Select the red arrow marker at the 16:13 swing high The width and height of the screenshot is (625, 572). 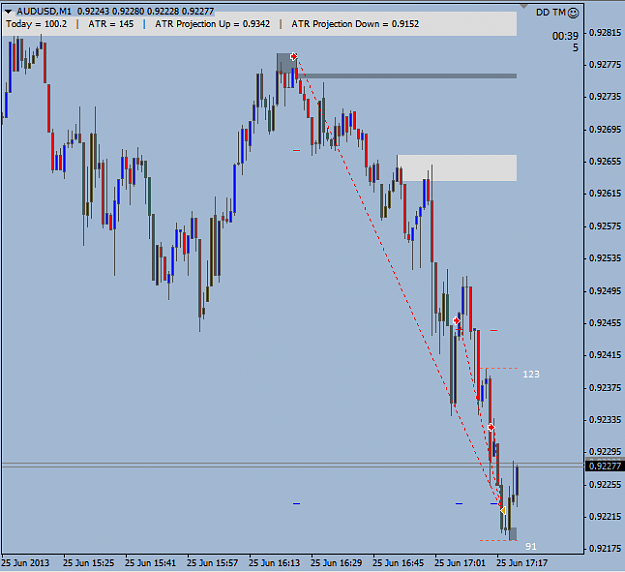click(x=294, y=56)
